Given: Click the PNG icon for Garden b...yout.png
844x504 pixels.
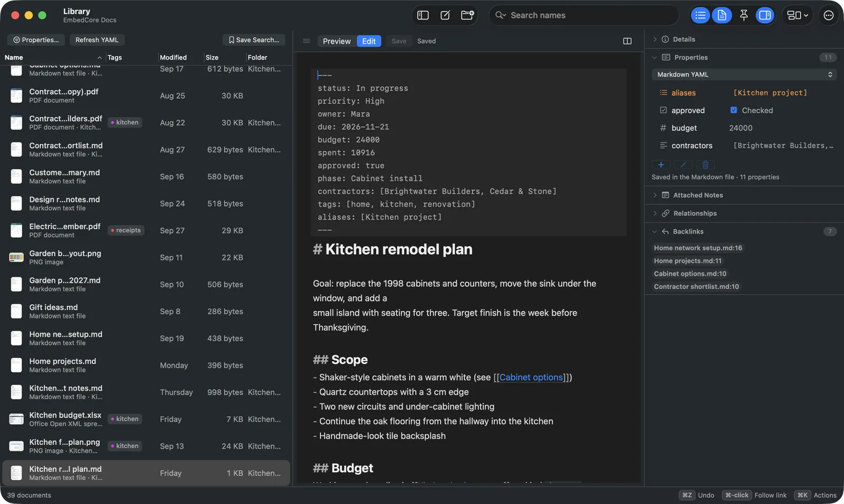Looking at the screenshot, I should [16, 257].
